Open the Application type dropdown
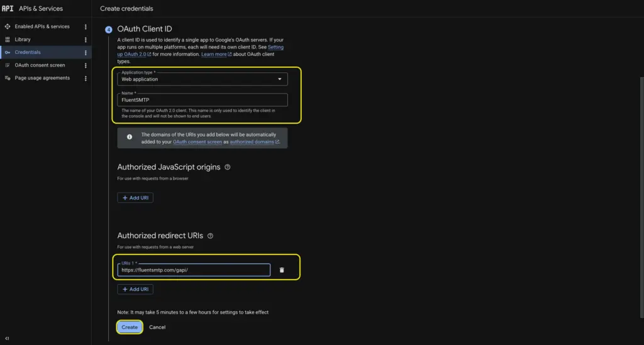 click(203, 79)
